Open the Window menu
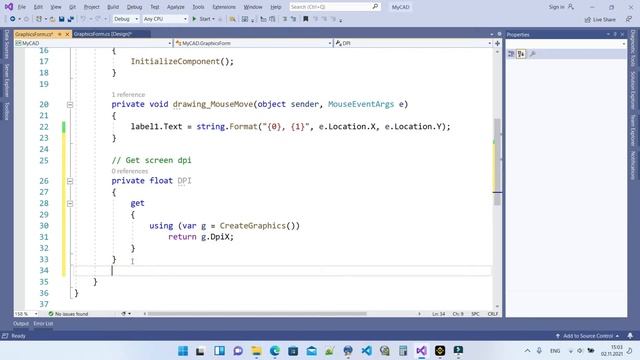The height and width of the screenshot is (360, 640). tap(253, 7)
